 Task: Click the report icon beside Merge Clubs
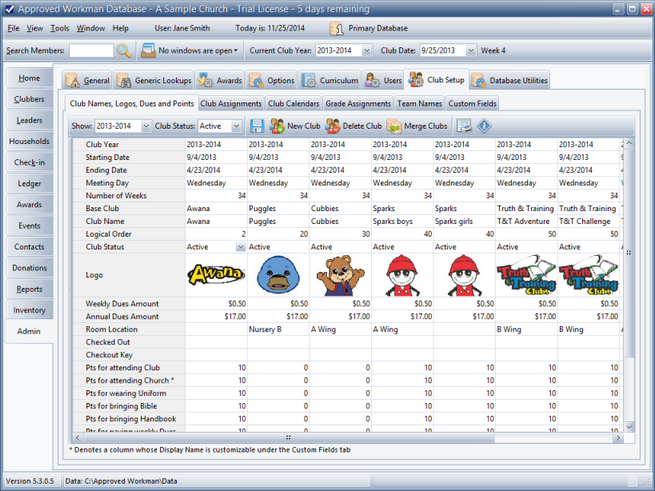click(463, 126)
